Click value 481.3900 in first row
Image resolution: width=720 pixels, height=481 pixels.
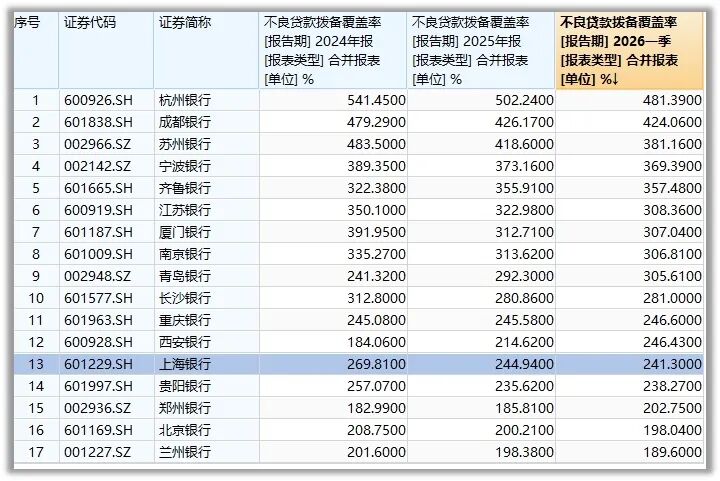coord(672,100)
